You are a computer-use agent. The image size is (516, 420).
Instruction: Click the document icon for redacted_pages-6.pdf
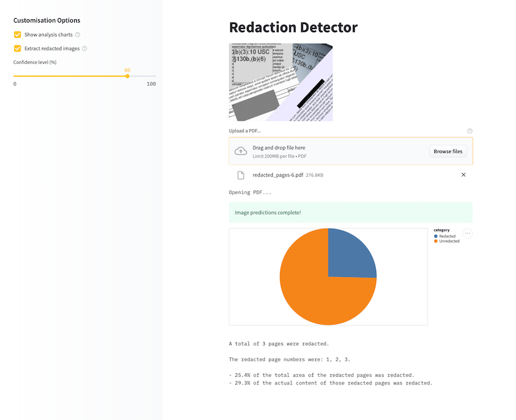(241, 175)
